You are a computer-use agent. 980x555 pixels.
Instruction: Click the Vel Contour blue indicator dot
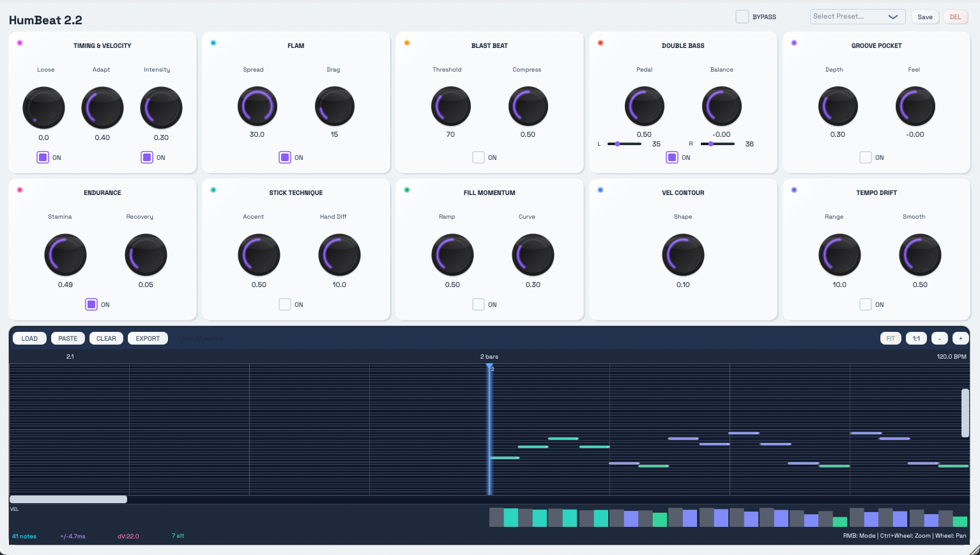point(601,190)
